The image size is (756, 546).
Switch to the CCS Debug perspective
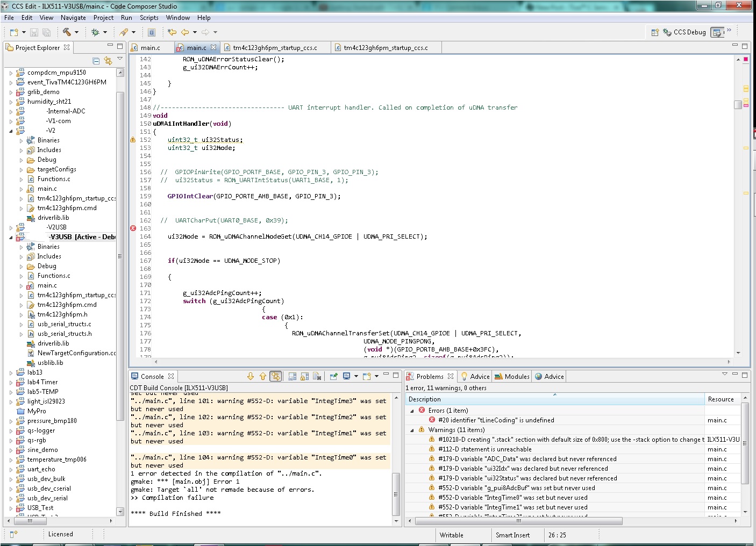click(x=685, y=32)
